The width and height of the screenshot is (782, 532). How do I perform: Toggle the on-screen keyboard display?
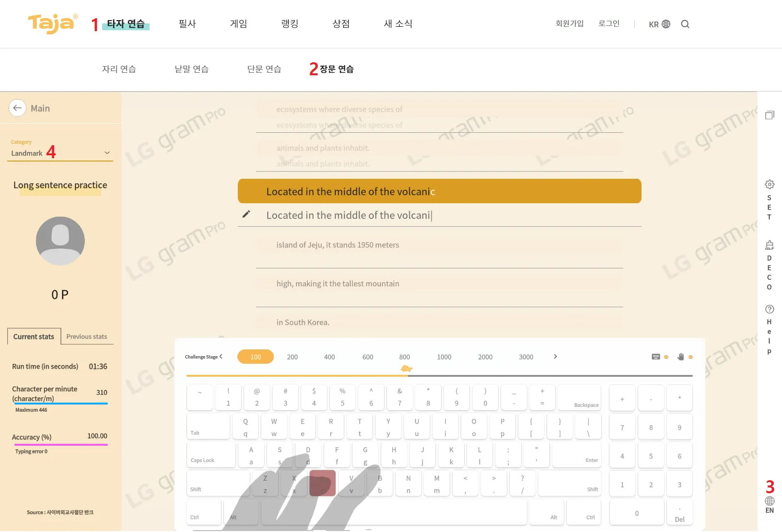pos(656,357)
